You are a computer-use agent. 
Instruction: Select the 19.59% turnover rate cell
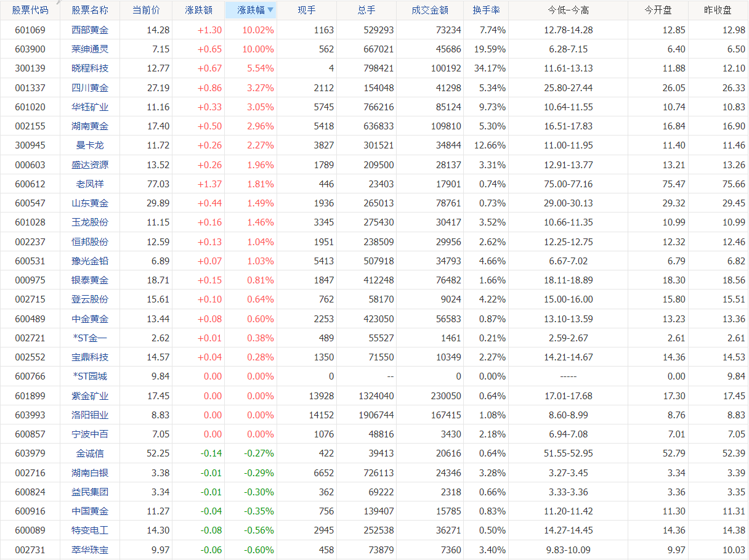pyautogui.click(x=488, y=49)
